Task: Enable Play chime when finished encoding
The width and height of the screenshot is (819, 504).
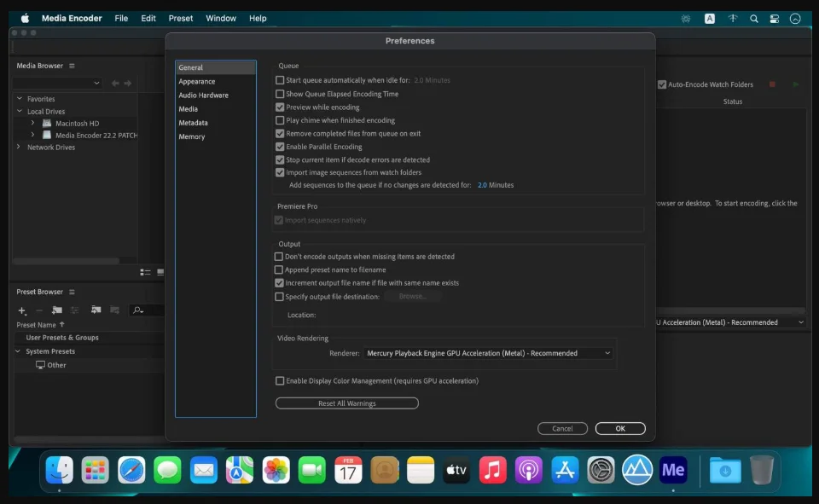Action: coord(280,120)
